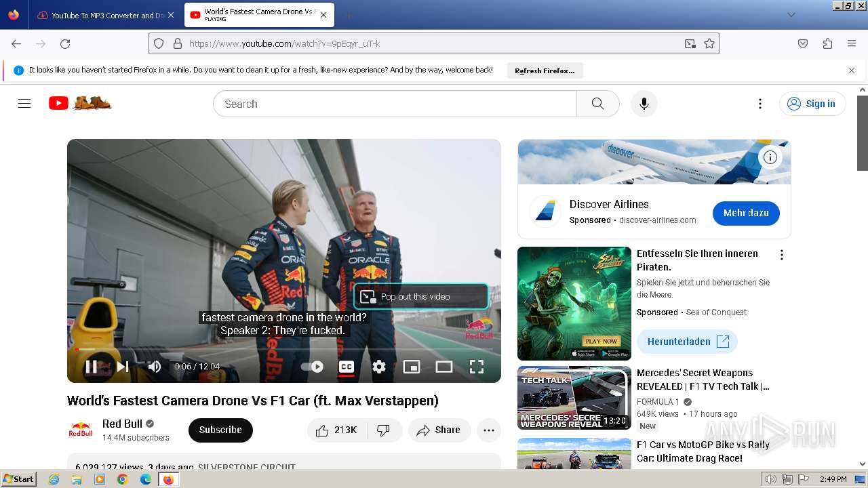868x488 pixels.
Task: Open FORMULA 1 channel link
Action: point(658,402)
